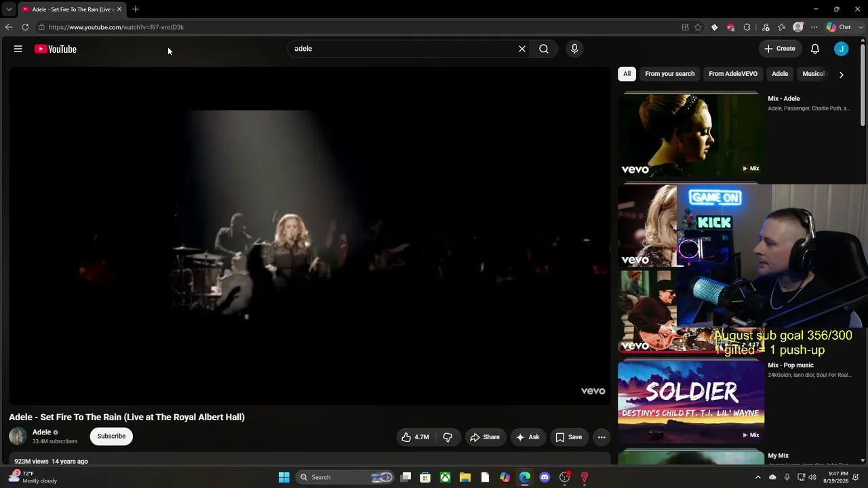
Task: Click the page vertical scrollbar
Action: point(863,85)
